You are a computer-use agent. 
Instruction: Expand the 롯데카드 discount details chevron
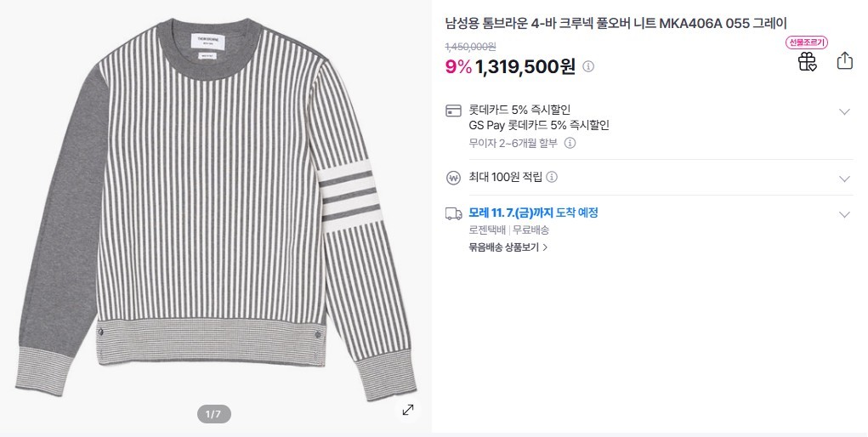(x=844, y=111)
